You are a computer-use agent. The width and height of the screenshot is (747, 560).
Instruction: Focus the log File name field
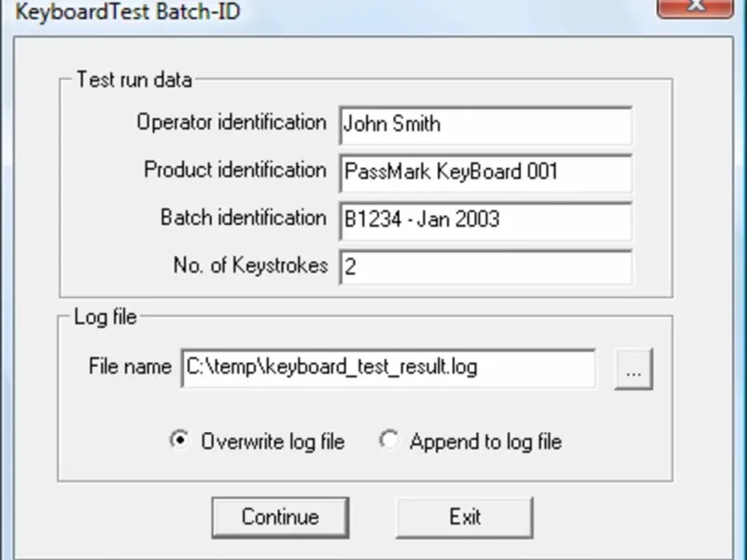tap(388, 368)
